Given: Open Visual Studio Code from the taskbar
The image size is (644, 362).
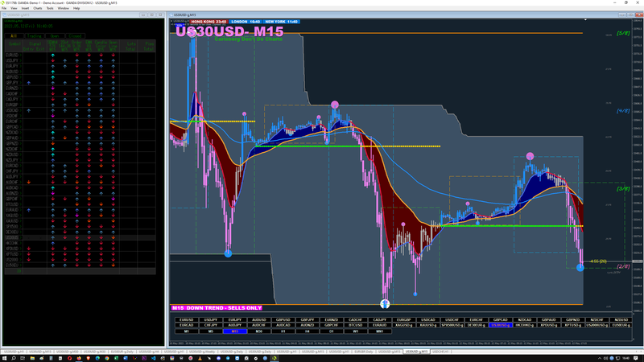Looking at the screenshot, I should point(153,358).
